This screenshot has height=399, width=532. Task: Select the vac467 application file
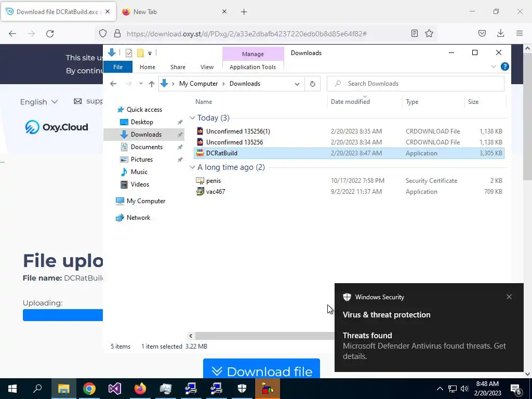349,192
